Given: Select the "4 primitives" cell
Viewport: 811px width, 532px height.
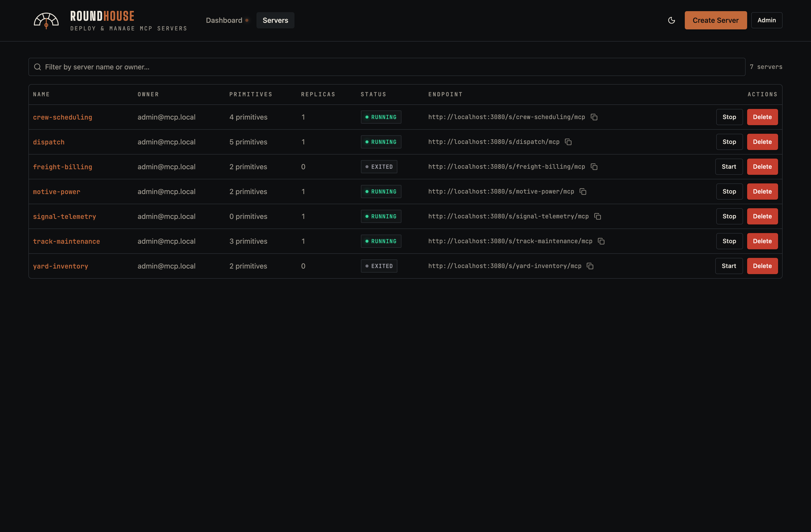Looking at the screenshot, I should [248, 117].
